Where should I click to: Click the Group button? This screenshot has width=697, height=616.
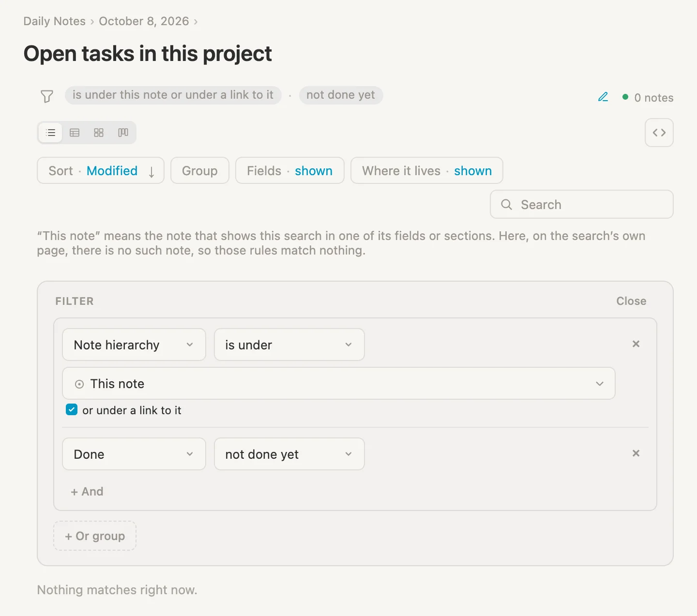[200, 171]
